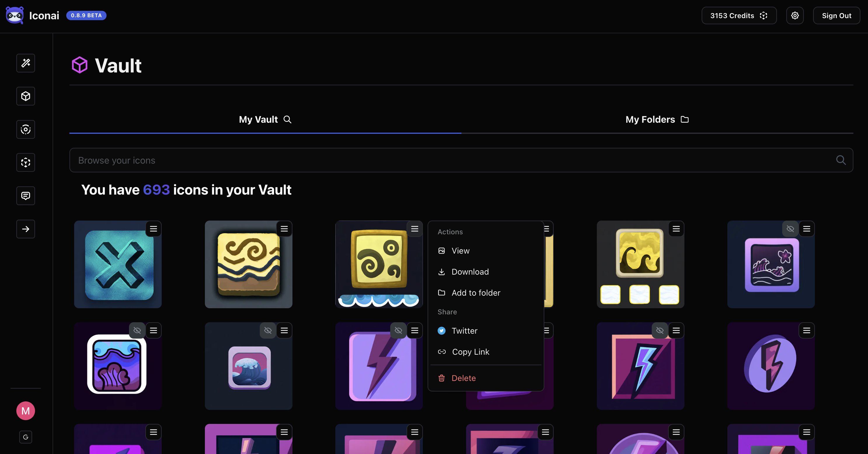Choose Add to folder in the menu
This screenshot has width=868, height=454.
475,293
